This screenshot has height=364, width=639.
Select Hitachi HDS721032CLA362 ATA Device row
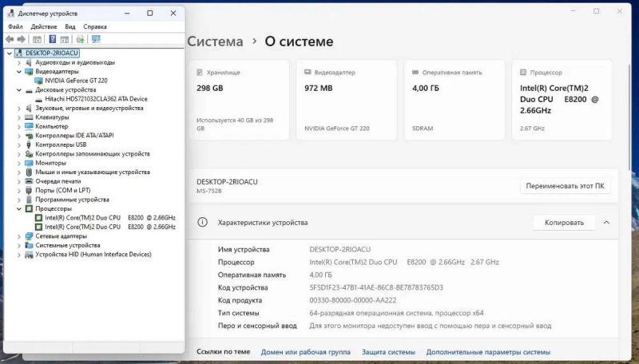(x=96, y=99)
